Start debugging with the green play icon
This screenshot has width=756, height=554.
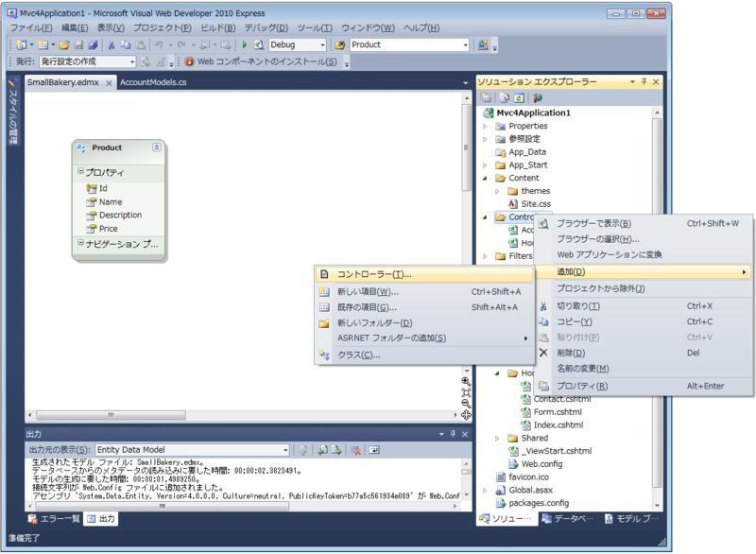click(245, 44)
